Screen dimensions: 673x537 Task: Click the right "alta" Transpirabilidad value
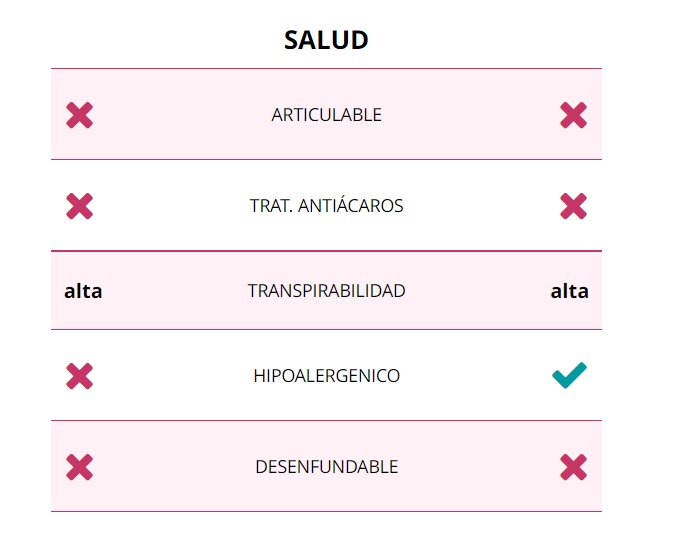(x=569, y=292)
